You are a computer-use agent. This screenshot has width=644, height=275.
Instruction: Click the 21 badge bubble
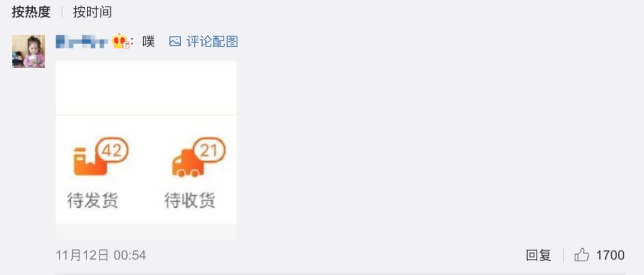(x=209, y=150)
